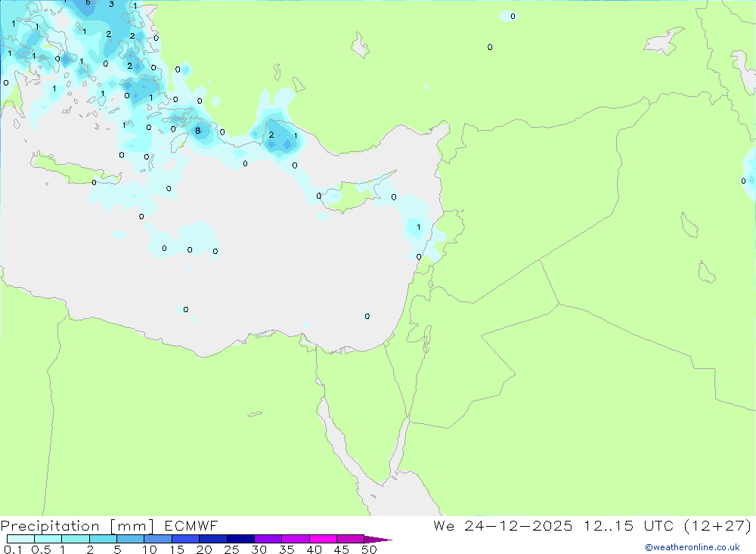Pick the 15–20 mm legend color swatch
The height and width of the screenshot is (554, 756).
[186, 539]
